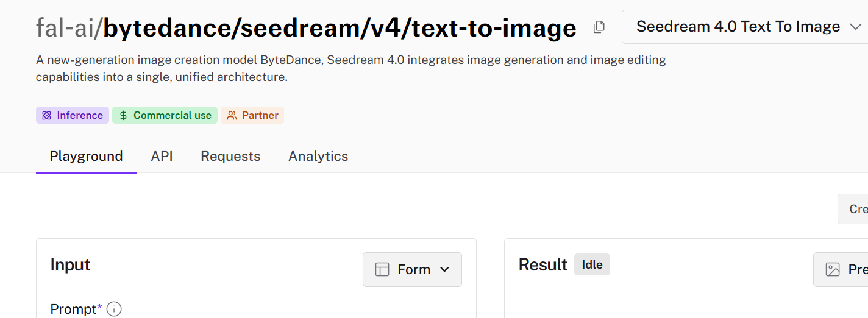Click the Result panel heading
This screenshot has width=868, height=318.
point(543,264)
